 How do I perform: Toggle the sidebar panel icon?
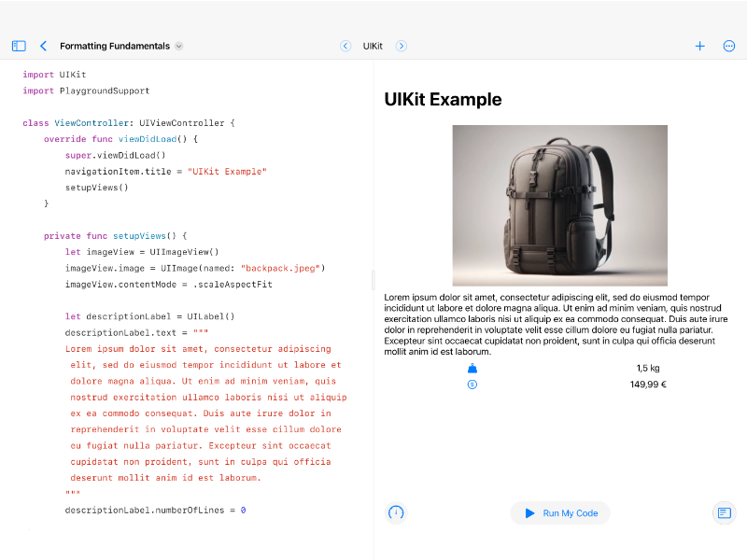pyautogui.click(x=19, y=46)
